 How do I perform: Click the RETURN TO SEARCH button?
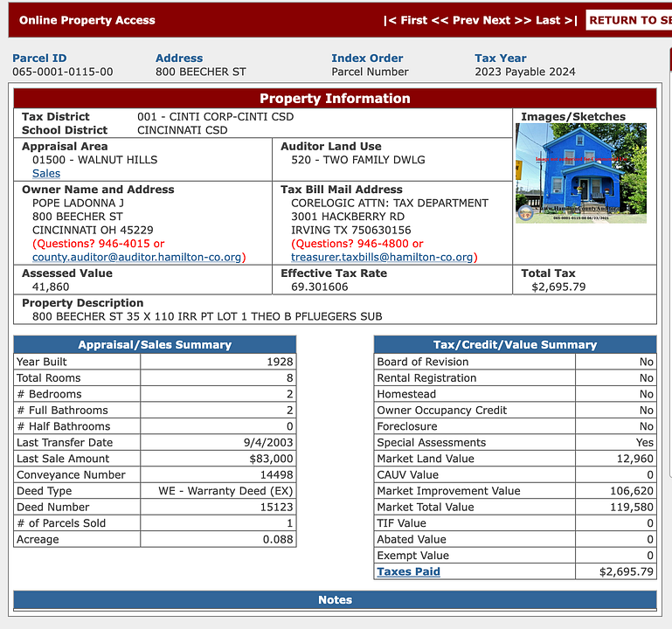(x=628, y=20)
